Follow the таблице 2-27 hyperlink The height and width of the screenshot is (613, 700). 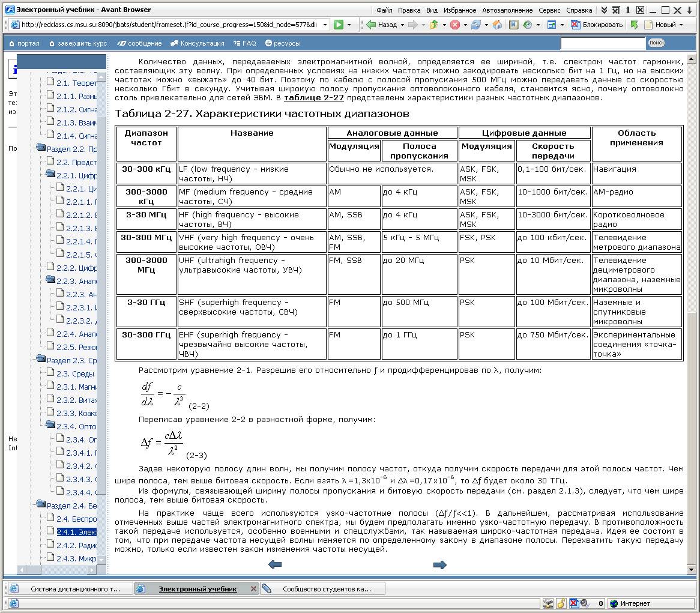coord(314,98)
